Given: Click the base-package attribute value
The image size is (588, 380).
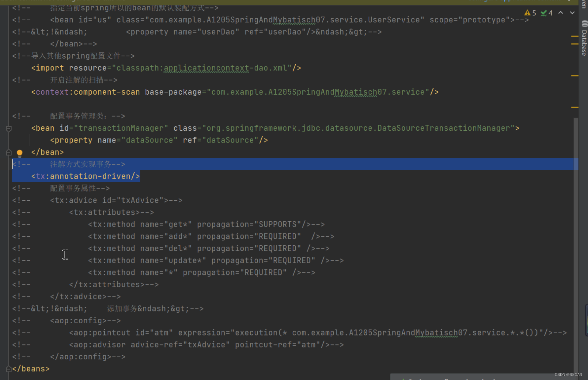Looking at the screenshot, I should click(x=318, y=92).
